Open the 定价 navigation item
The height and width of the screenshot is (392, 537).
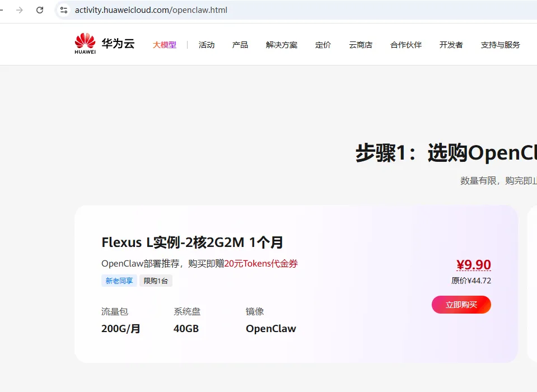(323, 45)
